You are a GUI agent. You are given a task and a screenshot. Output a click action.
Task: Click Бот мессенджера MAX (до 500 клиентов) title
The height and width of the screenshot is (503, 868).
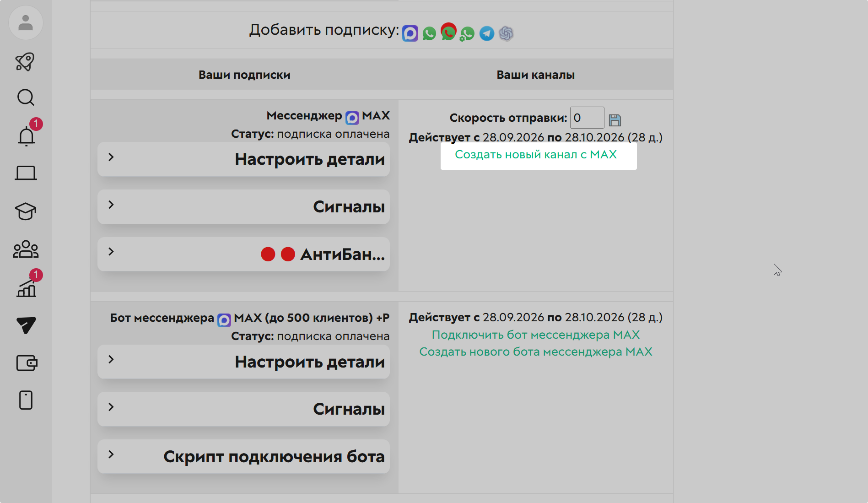click(x=250, y=318)
